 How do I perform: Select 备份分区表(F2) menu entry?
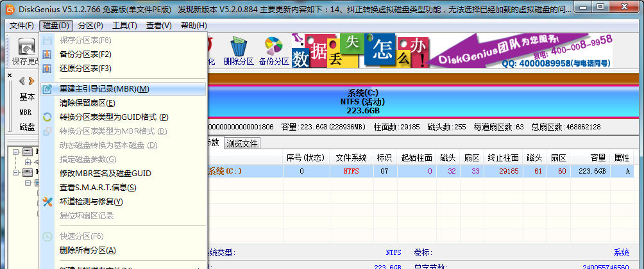pos(123,54)
